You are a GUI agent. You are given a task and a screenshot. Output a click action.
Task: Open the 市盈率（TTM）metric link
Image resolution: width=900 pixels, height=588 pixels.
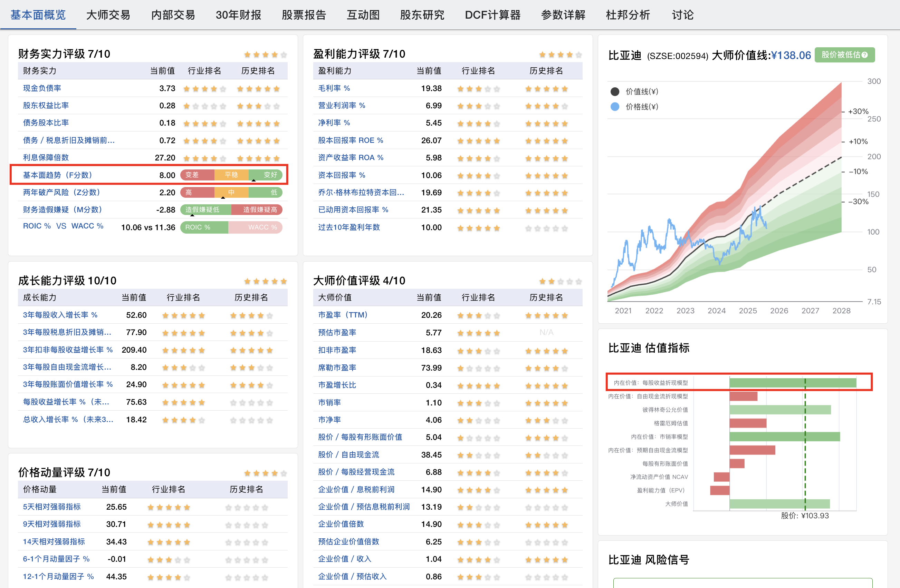coord(342,315)
